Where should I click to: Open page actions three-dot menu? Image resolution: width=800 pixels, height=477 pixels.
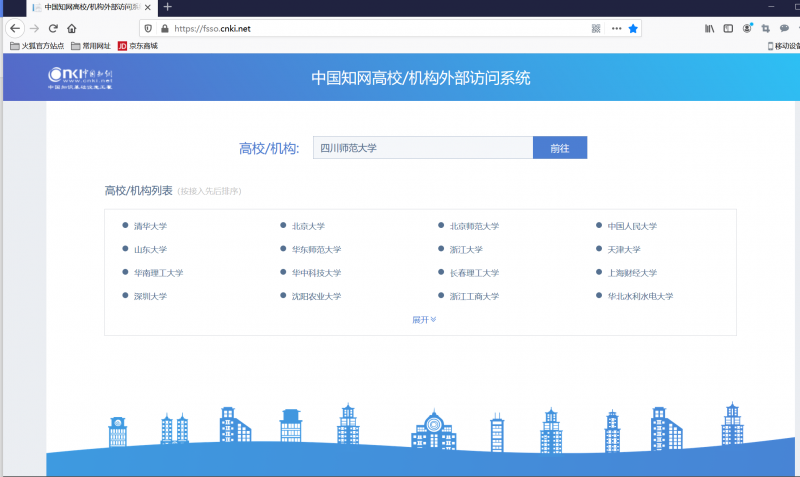pyautogui.click(x=616, y=29)
